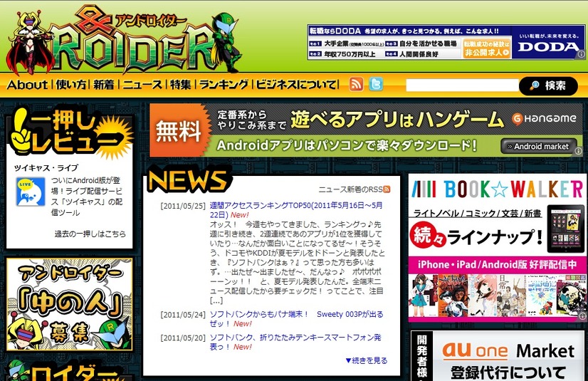Open the 使い方 menu item

click(x=71, y=84)
